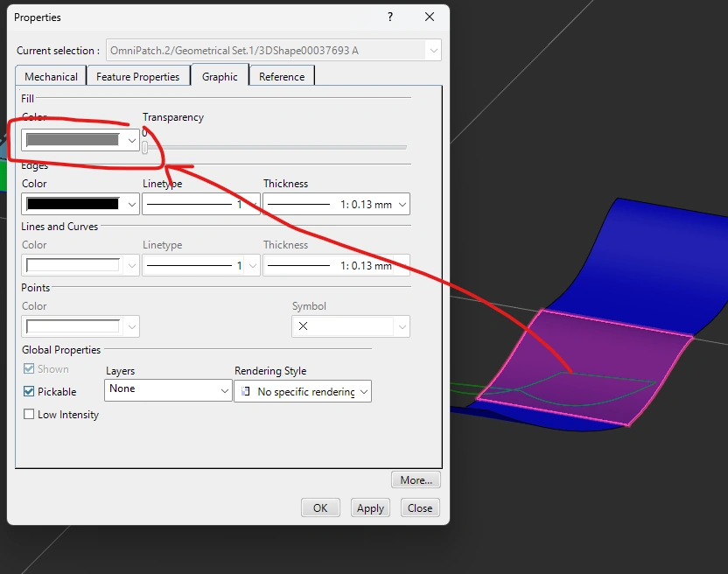This screenshot has width=728, height=574.
Task: Open the Layers None dropdown
Action: (168, 390)
